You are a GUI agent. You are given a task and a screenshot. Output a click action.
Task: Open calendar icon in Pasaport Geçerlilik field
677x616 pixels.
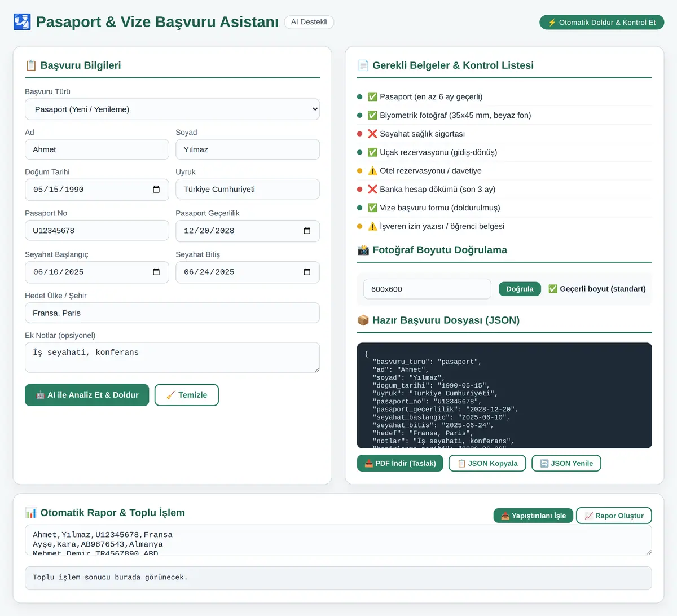coord(307,231)
